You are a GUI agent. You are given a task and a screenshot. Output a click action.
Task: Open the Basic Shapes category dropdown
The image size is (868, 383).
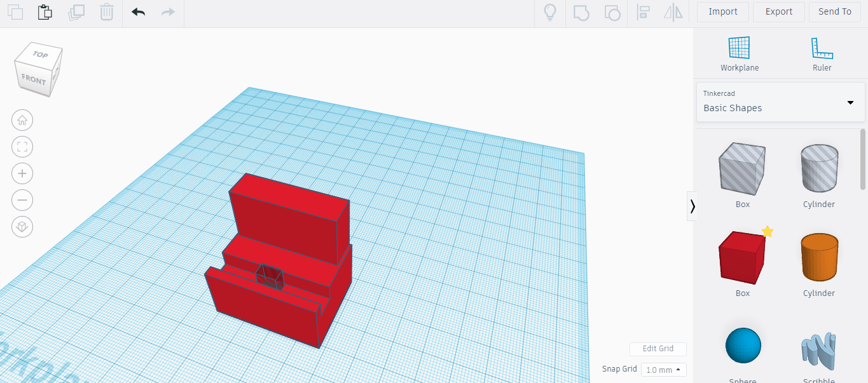point(781,102)
